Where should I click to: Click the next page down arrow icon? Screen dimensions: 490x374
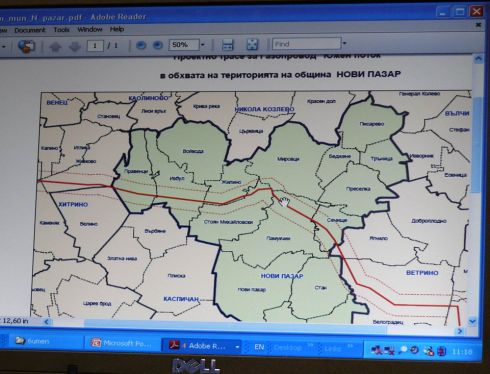pyautogui.click(x=75, y=46)
